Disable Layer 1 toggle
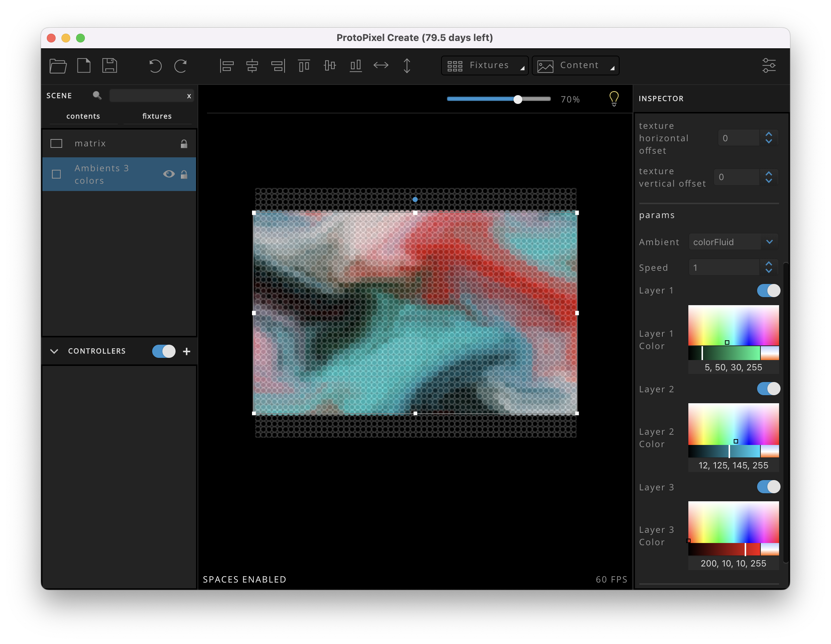Image resolution: width=831 pixels, height=644 pixels. [768, 291]
